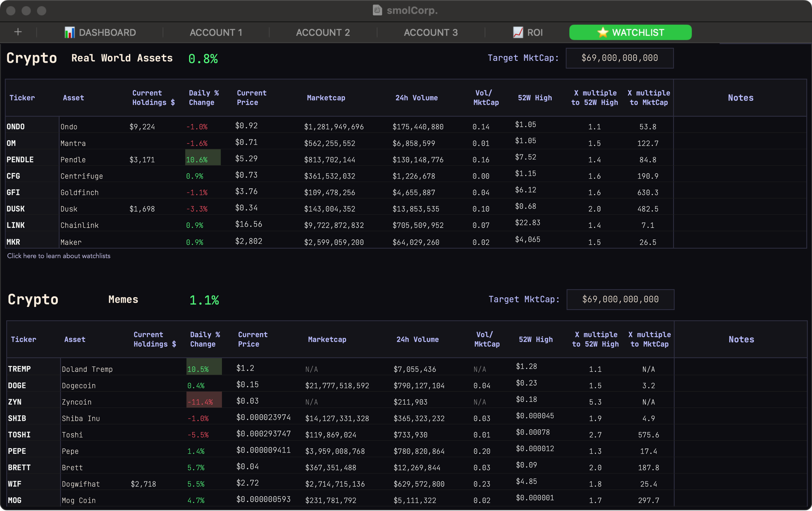Edit Memes Target MktCap value field

tap(620, 299)
